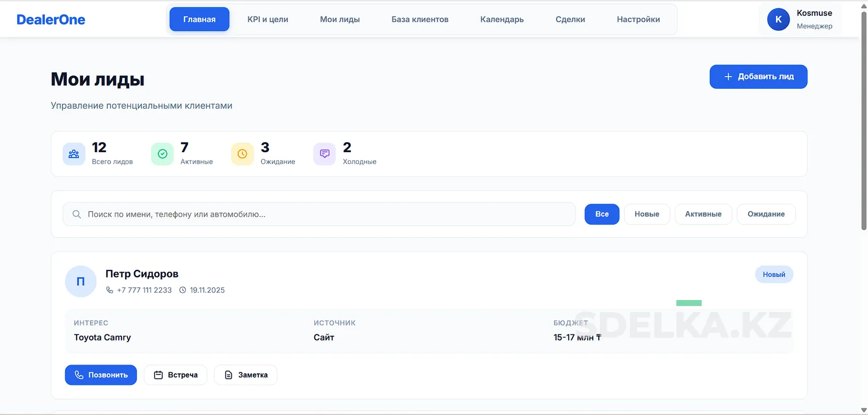868x415 pixels.
Task: Click the Kosmuse profile avatar
Action: tap(778, 20)
